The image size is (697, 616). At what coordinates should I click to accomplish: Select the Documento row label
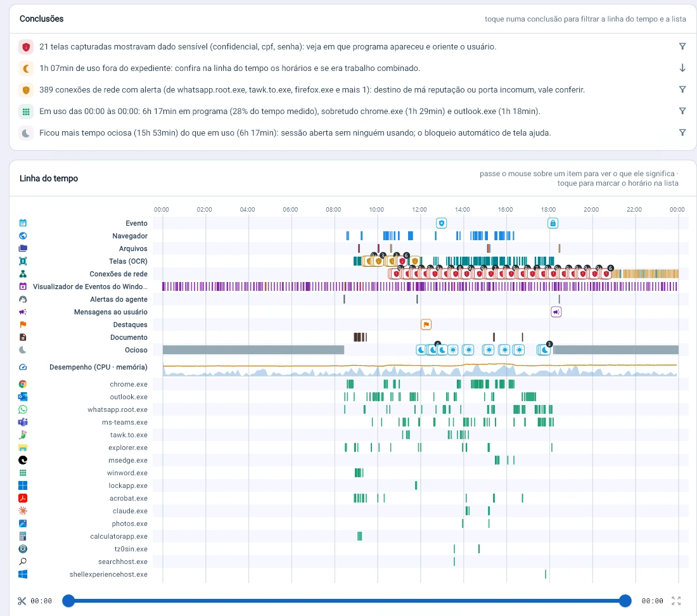click(129, 337)
